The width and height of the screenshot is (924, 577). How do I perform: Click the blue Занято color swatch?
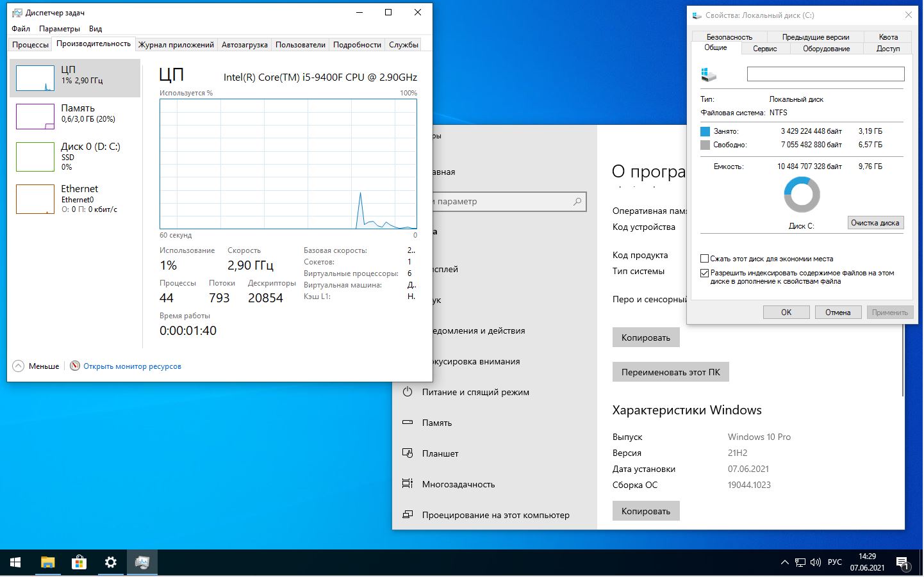pyautogui.click(x=705, y=131)
